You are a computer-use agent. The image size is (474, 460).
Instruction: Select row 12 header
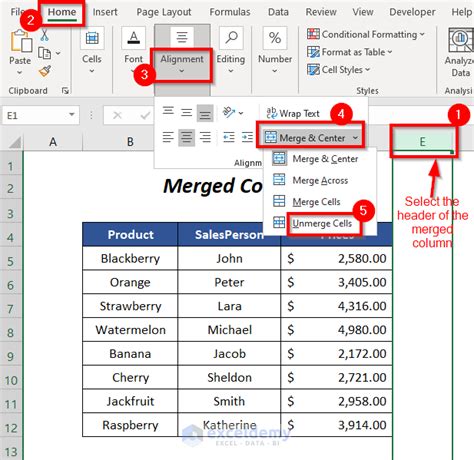11,428
